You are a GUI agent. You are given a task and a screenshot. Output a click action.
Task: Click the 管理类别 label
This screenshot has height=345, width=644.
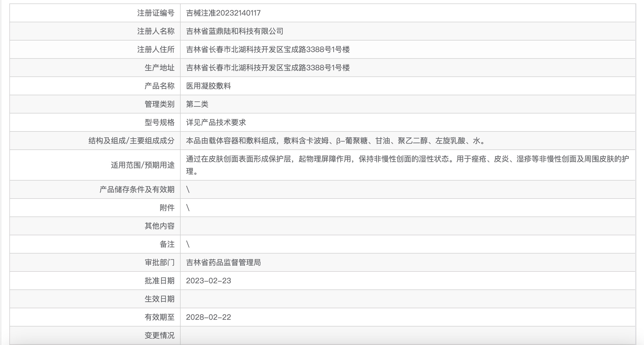160,104
